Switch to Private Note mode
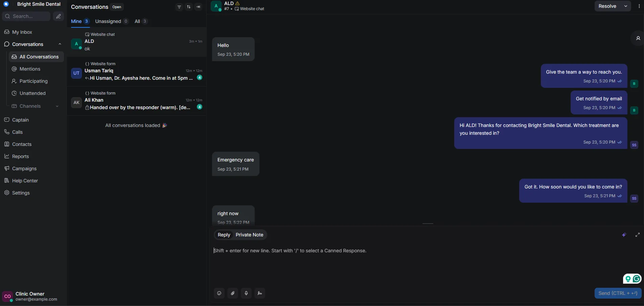 click(249, 235)
